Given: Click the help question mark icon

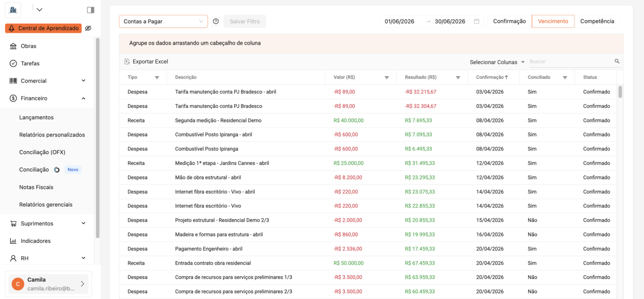Looking at the screenshot, I should pos(216,21).
